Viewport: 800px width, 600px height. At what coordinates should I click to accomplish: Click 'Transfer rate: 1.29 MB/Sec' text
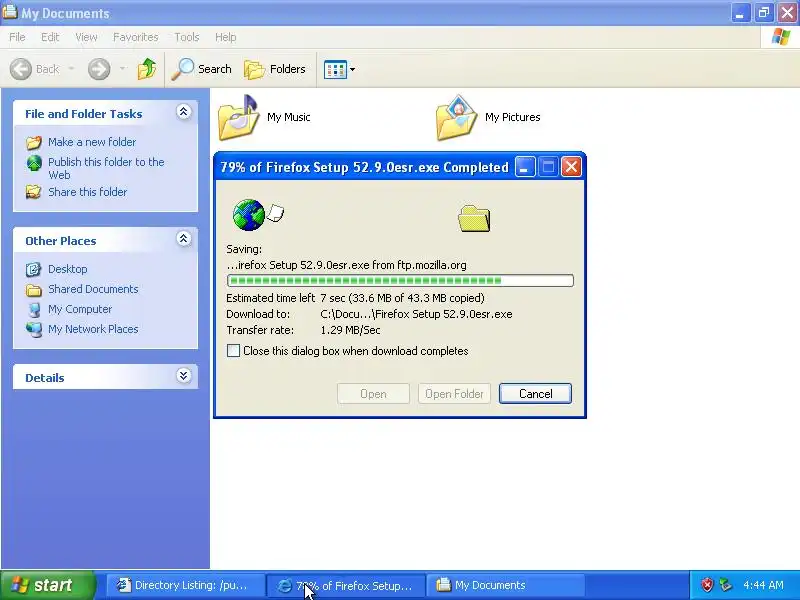coord(304,330)
